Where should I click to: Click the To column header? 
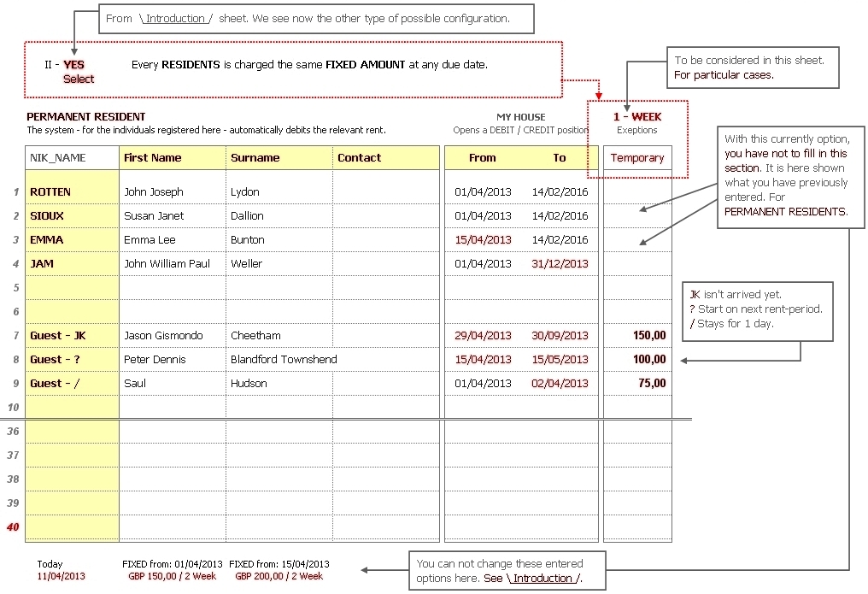[x=560, y=158]
